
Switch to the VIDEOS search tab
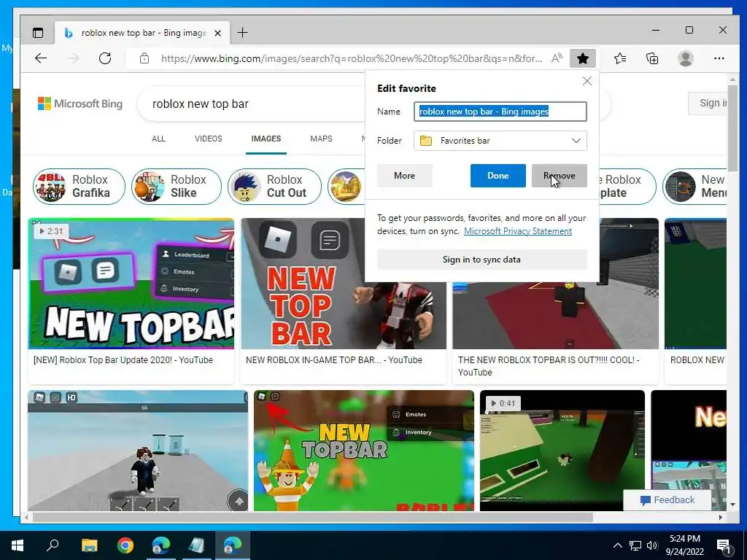(x=208, y=139)
